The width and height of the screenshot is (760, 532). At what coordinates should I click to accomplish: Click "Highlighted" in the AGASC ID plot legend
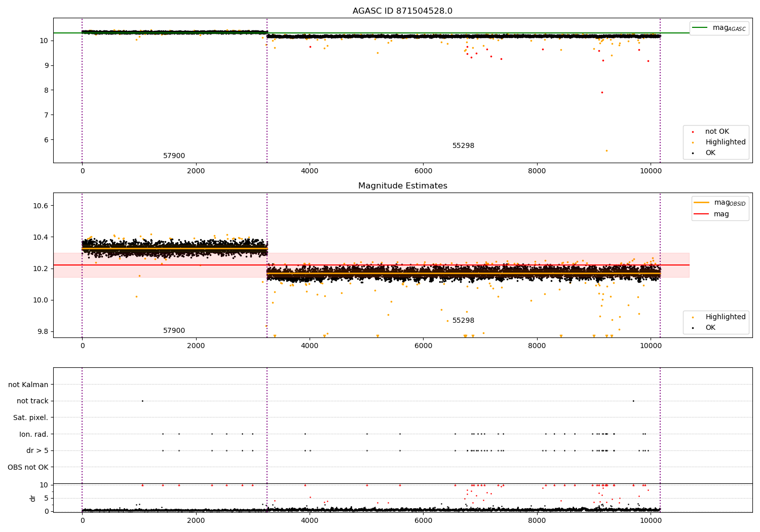726,142
